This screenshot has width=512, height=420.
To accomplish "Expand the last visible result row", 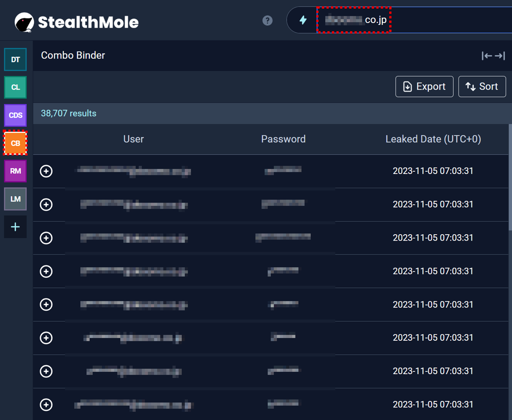I will pyautogui.click(x=46, y=405).
